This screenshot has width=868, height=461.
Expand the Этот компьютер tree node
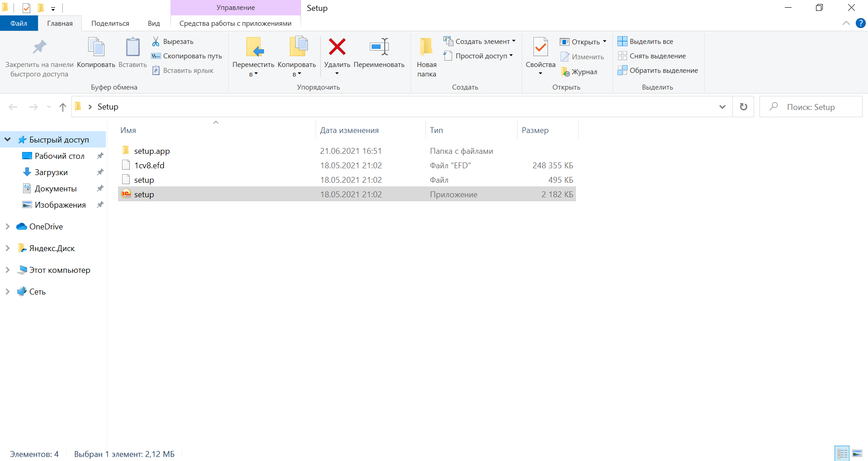7,270
